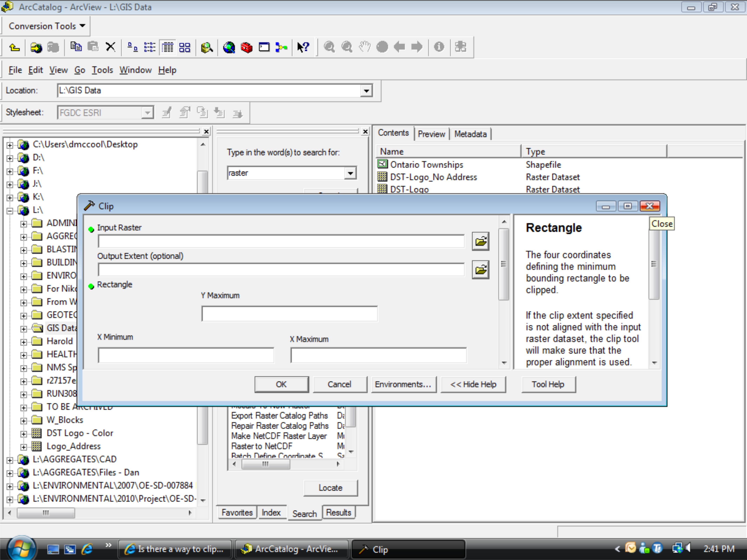Expand the DST Logo - Color raster node

pos(23,434)
